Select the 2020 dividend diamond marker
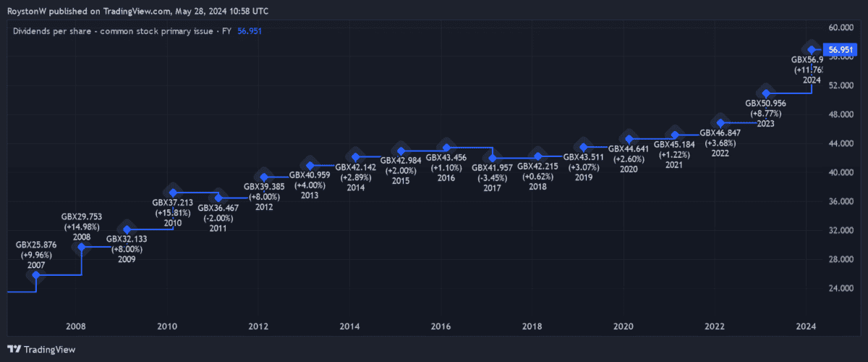This screenshot has width=868, height=362. coord(629,138)
